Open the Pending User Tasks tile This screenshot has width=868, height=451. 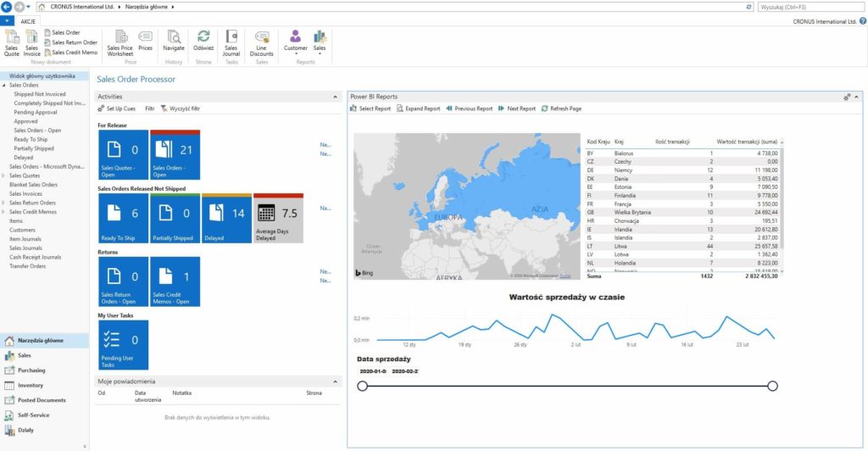[x=123, y=345]
